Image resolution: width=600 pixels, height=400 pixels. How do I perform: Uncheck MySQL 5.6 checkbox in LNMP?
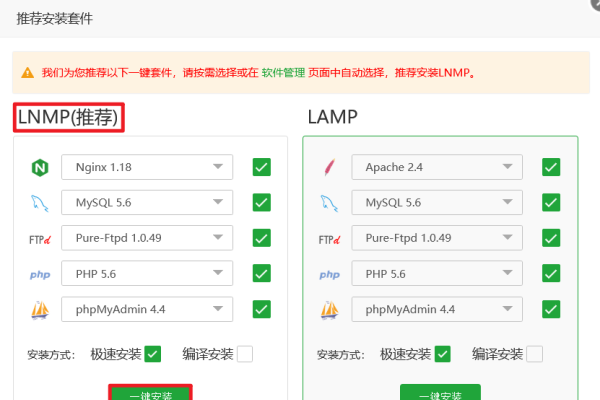(262, 202)
